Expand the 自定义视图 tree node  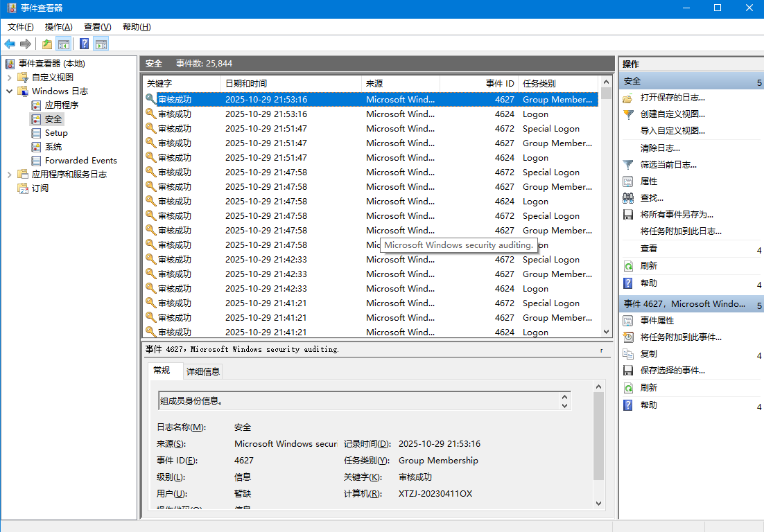[x=10, y=78]
